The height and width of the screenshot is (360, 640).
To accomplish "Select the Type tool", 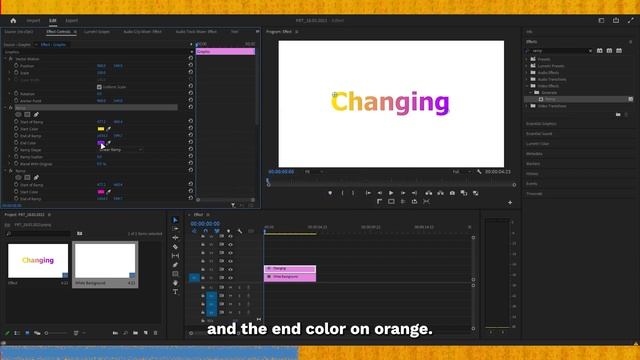I will pyautogui.click(x=176, y=292).
